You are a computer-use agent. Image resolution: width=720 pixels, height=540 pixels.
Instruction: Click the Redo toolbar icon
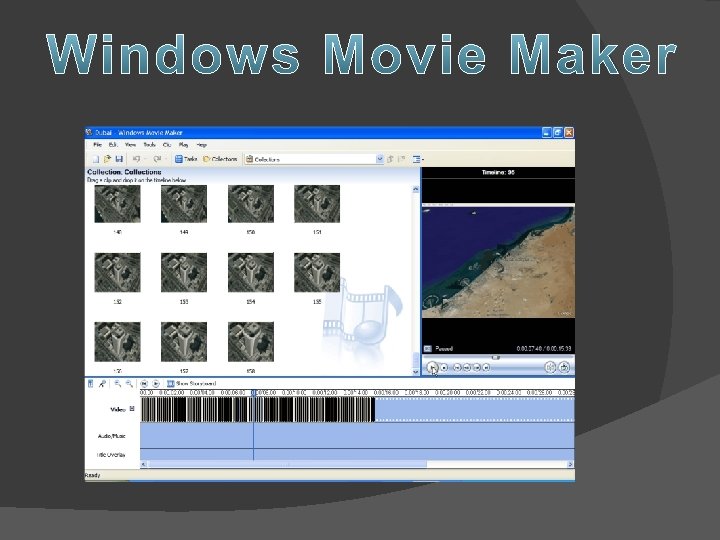[x=157, y=159]
